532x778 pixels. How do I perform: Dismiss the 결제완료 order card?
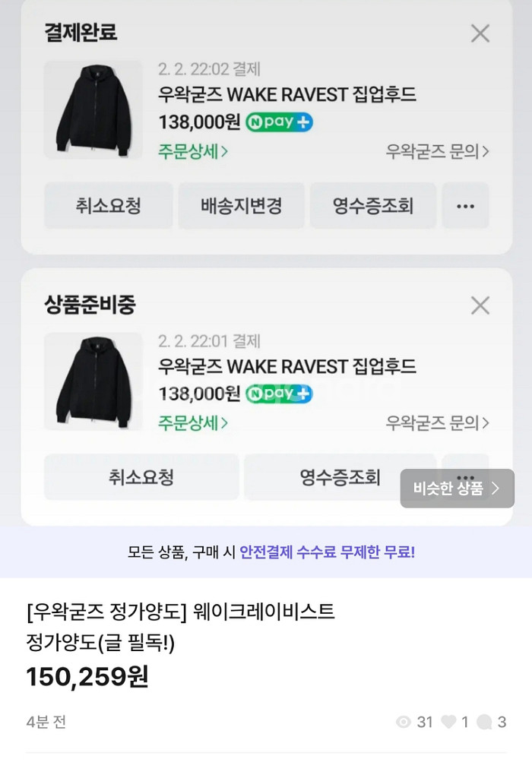pyautogui.click(x=480, y=33)
